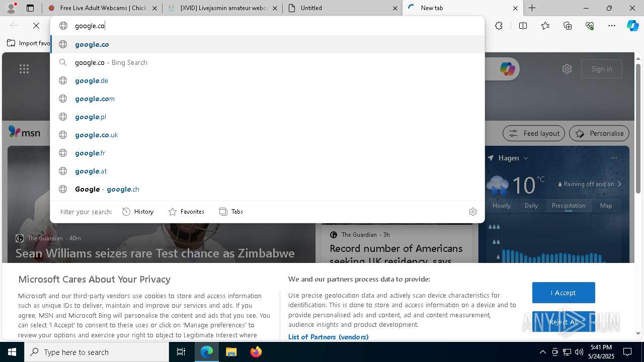Select google.de suggestion
This screenshot has width=644, height=362.
click(268, 80)
